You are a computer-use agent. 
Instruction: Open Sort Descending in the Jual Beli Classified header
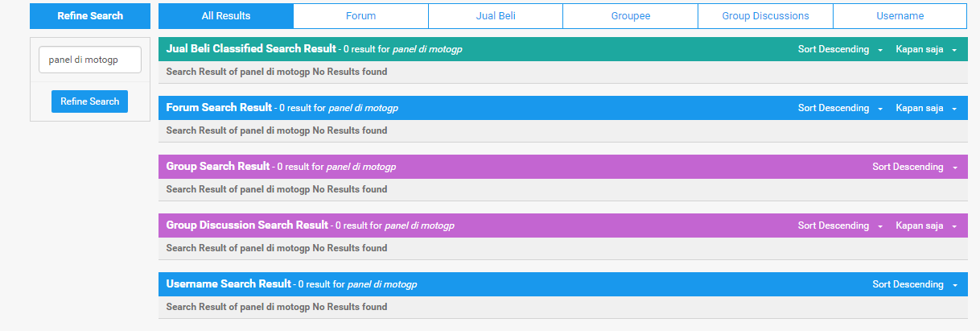coord(840,50)
